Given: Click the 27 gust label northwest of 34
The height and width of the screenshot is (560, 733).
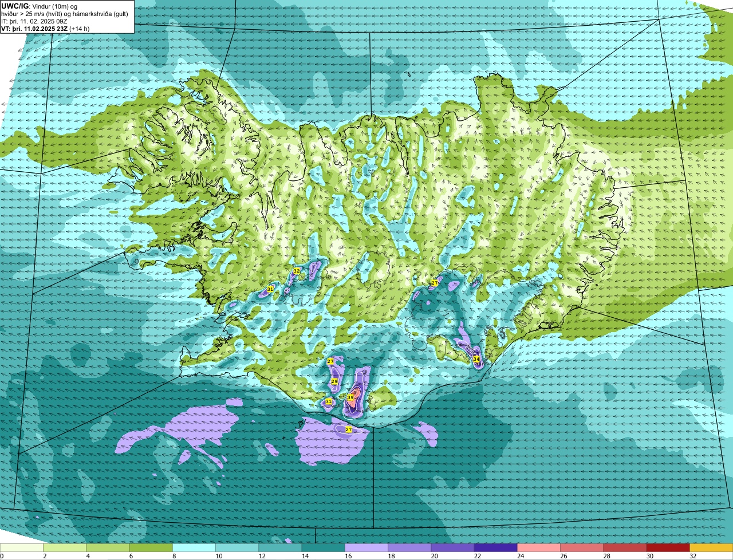Looking at the screenshot, I should point(435,283).
